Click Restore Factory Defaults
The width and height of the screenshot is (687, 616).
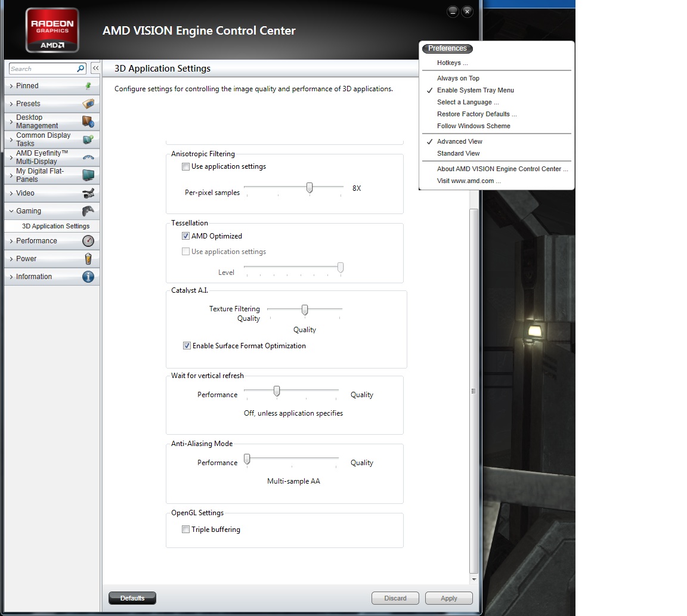[476, 114]
